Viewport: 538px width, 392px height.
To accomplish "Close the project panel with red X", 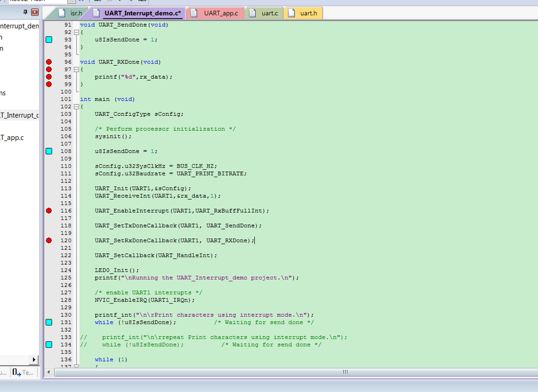I will 35,12.
